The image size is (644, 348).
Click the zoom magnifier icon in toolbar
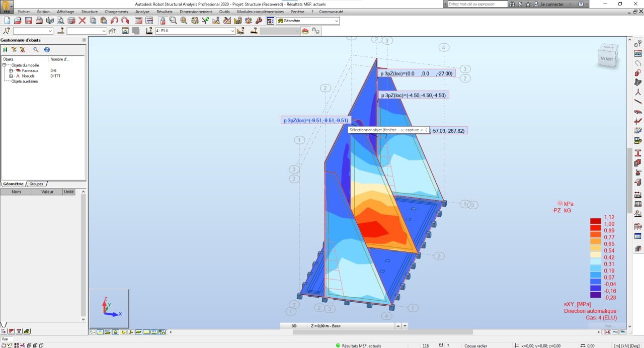pyautogui.click(x=173, y=21)
